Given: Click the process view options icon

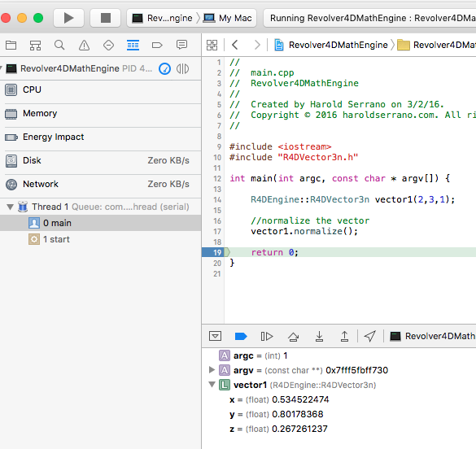Looking at the screenshot, I should pos(182,69).
